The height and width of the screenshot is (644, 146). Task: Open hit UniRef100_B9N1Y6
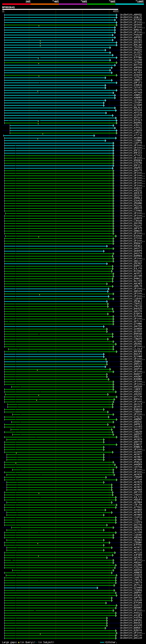131,30
